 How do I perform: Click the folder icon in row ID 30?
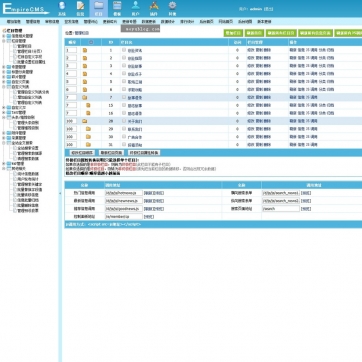[88, 137]
